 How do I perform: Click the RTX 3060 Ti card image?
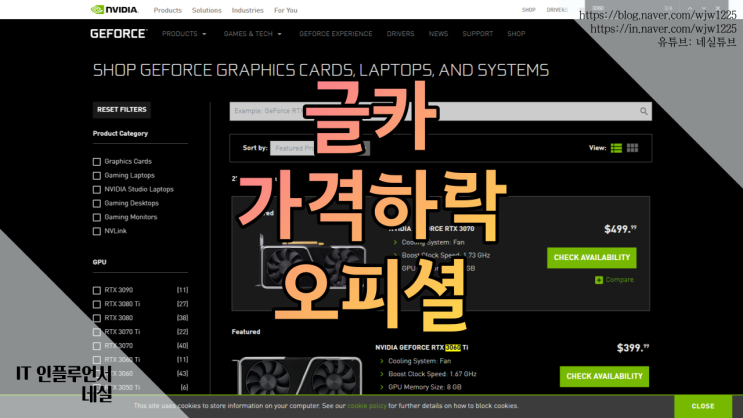click(298, 376)
